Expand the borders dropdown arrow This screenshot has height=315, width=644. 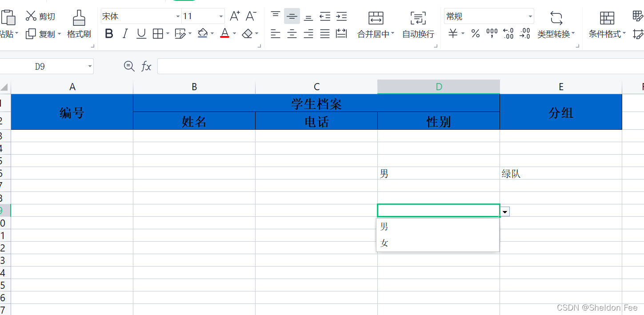tap(168, 34)
